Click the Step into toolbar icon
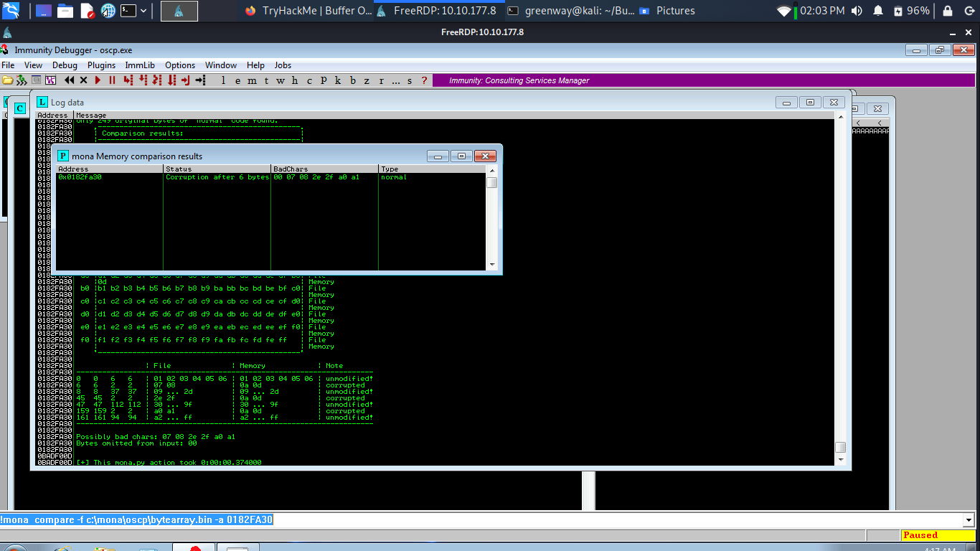This screenshot has width=980, height=551. coord(126,80)
